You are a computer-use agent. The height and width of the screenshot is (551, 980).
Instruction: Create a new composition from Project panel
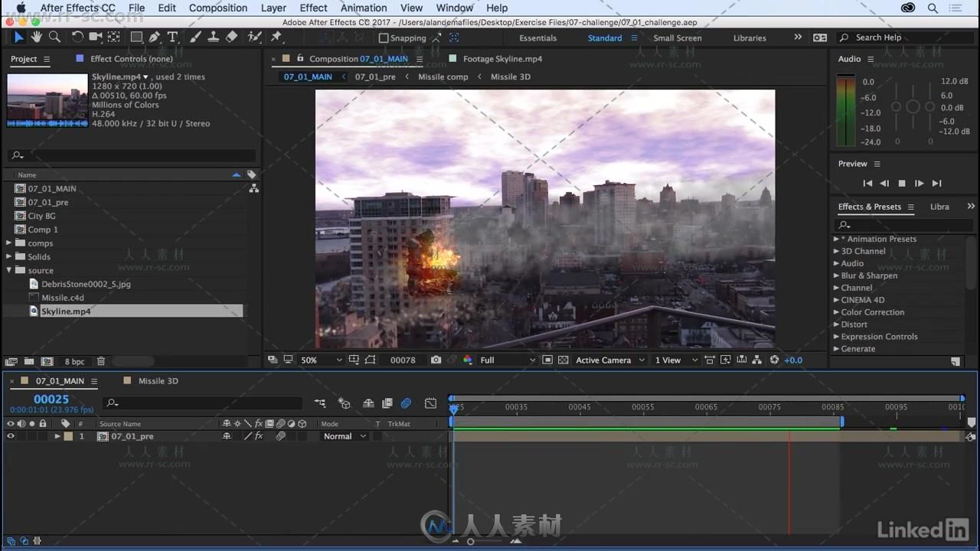point(47,361)
